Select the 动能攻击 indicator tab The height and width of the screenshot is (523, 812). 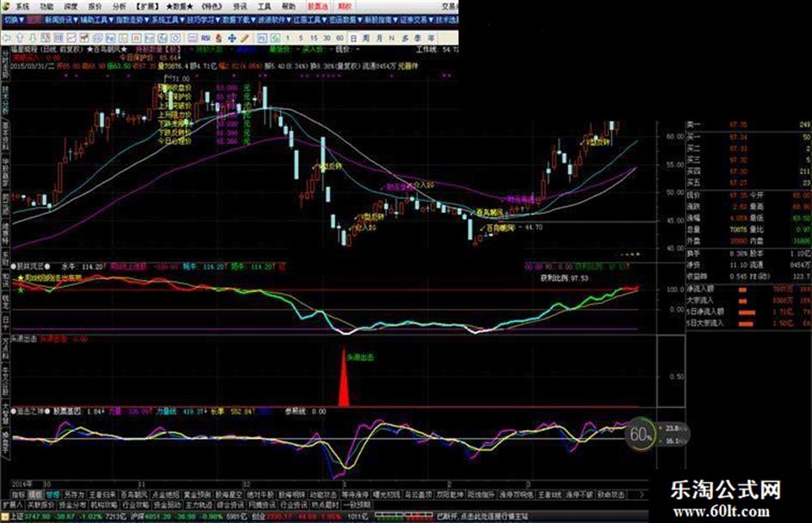click(x=324, y=495)
